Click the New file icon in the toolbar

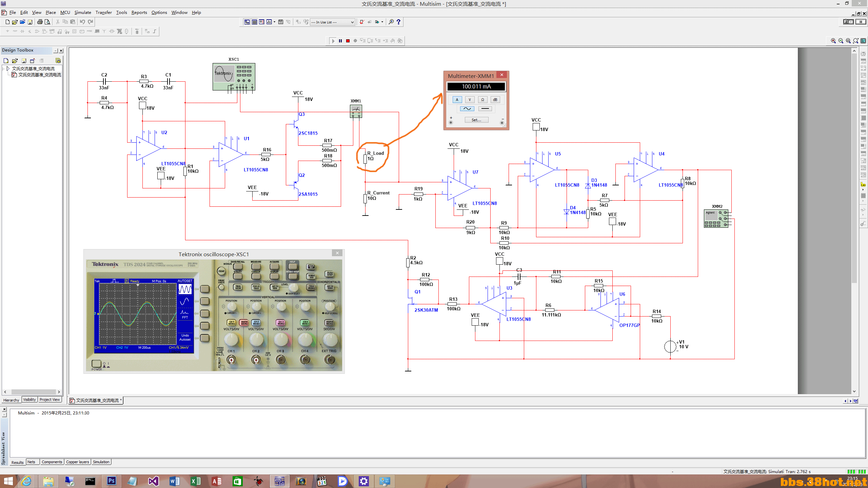click(x=7, y=22)
